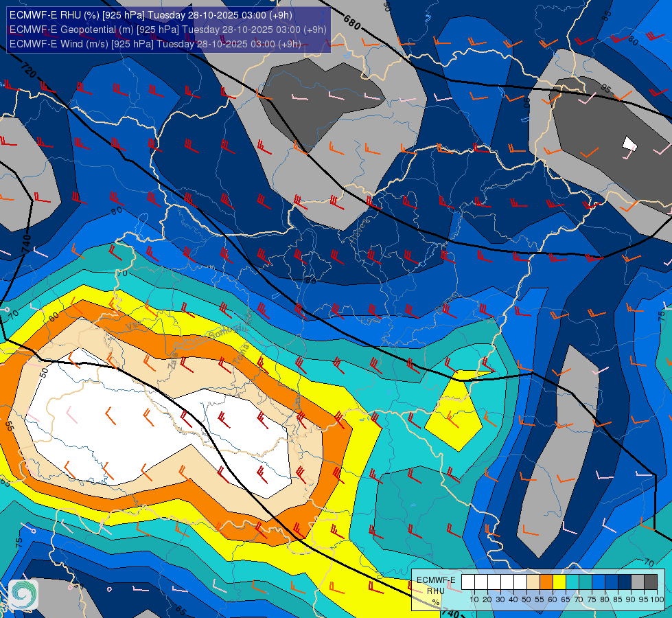Select the navy 85-90 legend swatch
The height and width of the screenshot is (618, 672).
[625, 582]
